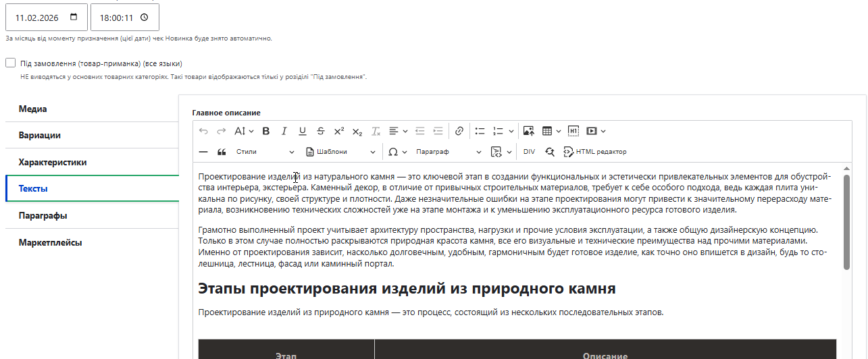
Task: Switch to the Вариации tab
Action: coord(92,135)
